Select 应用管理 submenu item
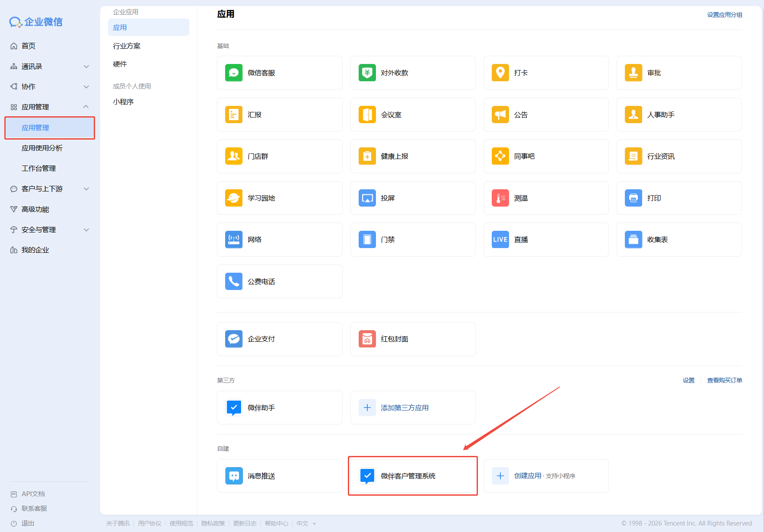Viewport: 764px width, 532px height. point(50,128)
